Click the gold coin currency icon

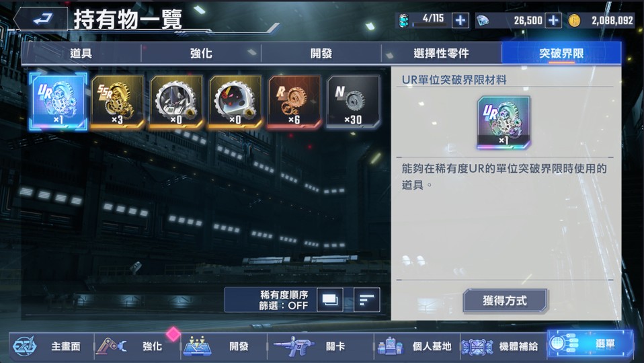pyautogui.click(x=574, y=20)
